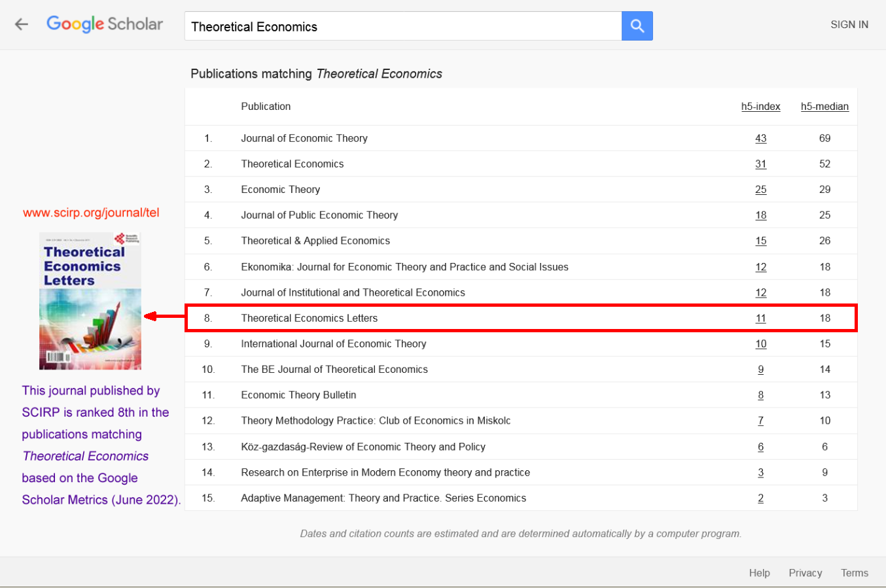Click the back arrow icon
Screen dimensions: 886x588
click(x=22, y=24)
